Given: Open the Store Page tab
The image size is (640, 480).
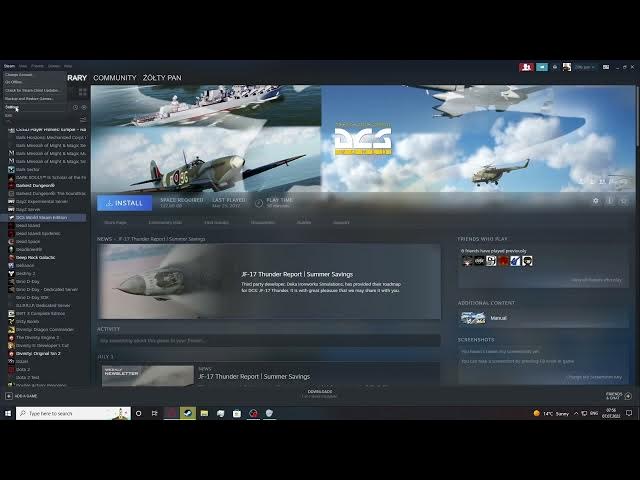Looking at the screenshot, I should pyautogui.click(x=115, y=222).
